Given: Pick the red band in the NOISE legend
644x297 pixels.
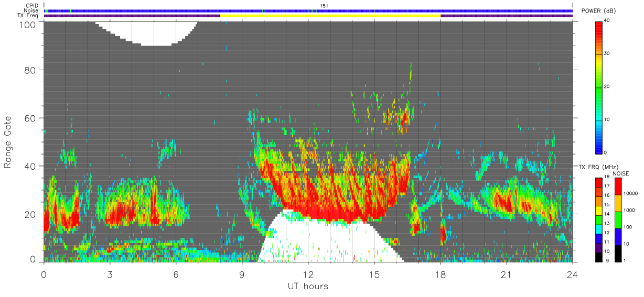Looking at the screenshot, I should pos(618,186).
